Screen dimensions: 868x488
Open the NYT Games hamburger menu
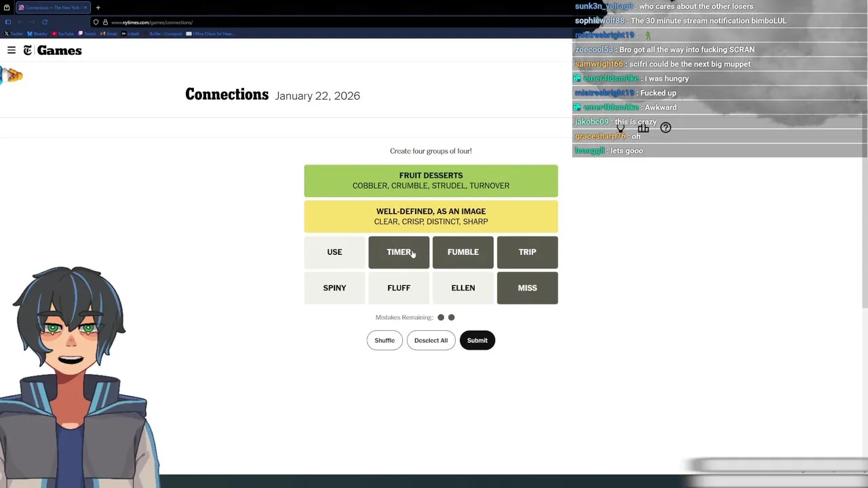pos(12,50)
